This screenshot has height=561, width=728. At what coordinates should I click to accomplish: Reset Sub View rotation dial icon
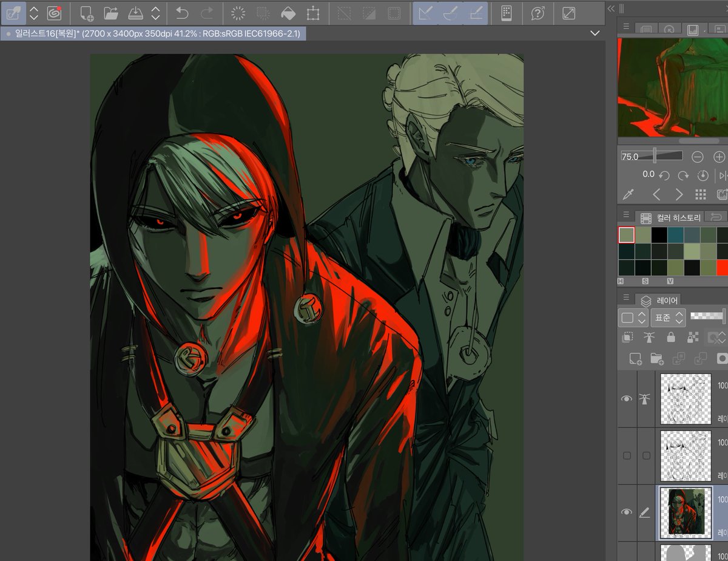pyautogui.click(x=703, y=175)
